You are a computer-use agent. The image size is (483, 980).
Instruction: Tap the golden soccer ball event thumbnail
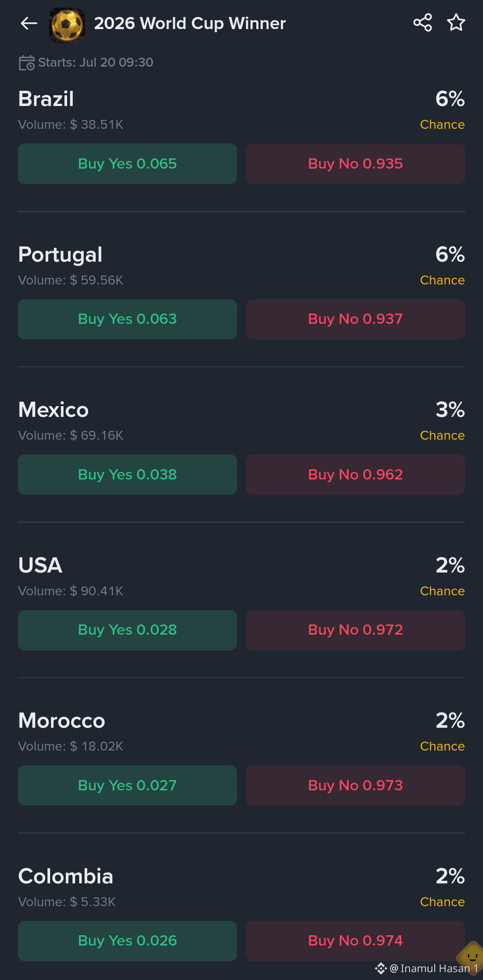coord(67,25)
